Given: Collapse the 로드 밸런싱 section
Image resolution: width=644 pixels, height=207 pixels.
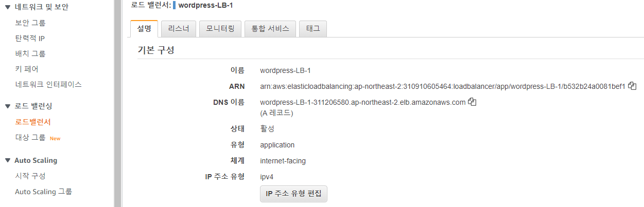Looking at the screenshot, I should coord(8,106).
